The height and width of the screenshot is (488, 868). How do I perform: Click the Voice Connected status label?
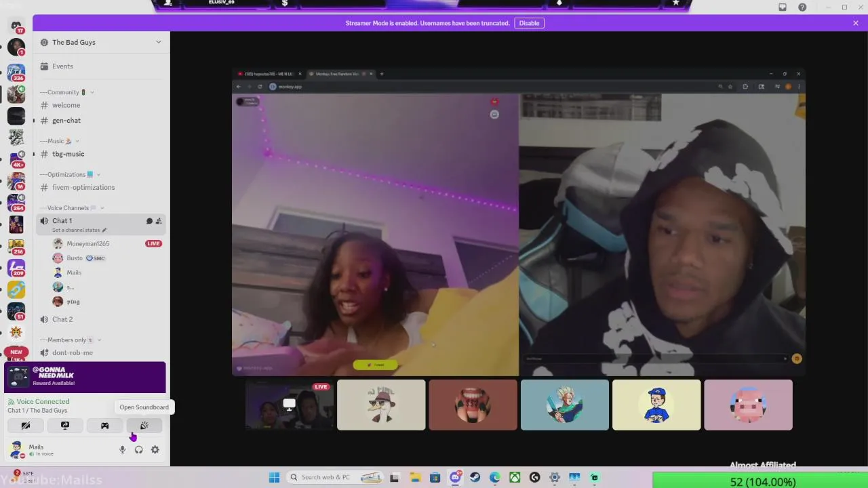(x=43, y=401)
